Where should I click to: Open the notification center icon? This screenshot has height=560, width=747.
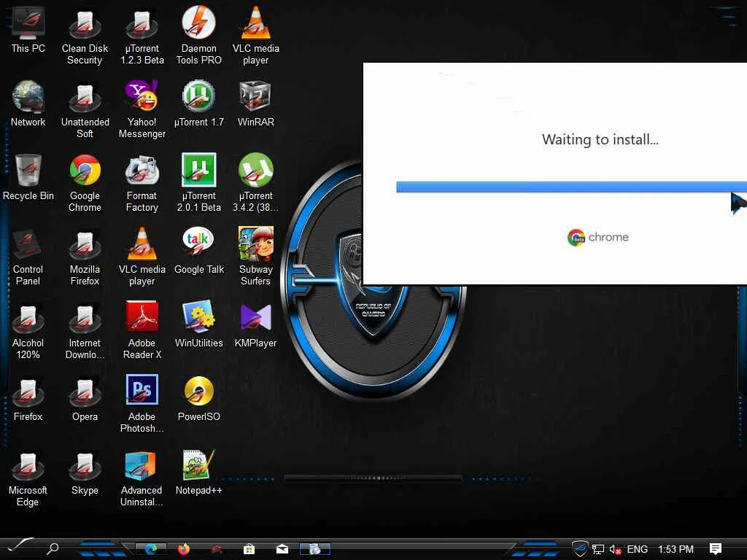[x=715, y=548]
